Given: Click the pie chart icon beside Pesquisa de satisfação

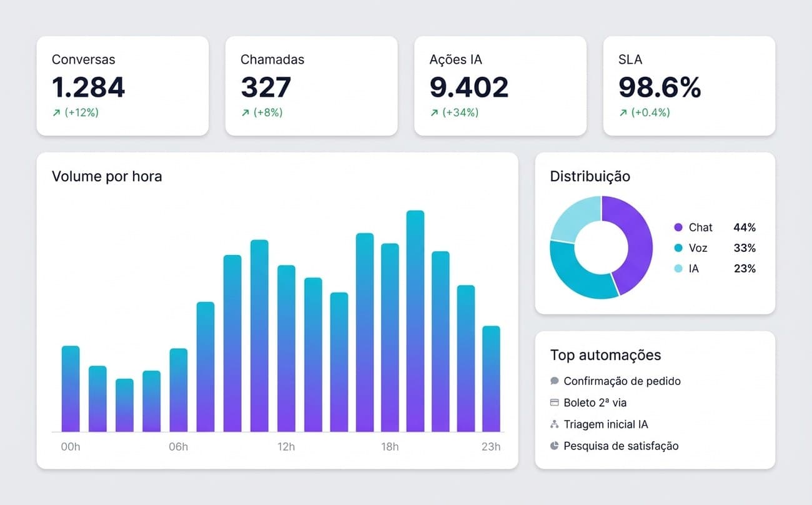Looking at the screenshot, I should point(555,446).
